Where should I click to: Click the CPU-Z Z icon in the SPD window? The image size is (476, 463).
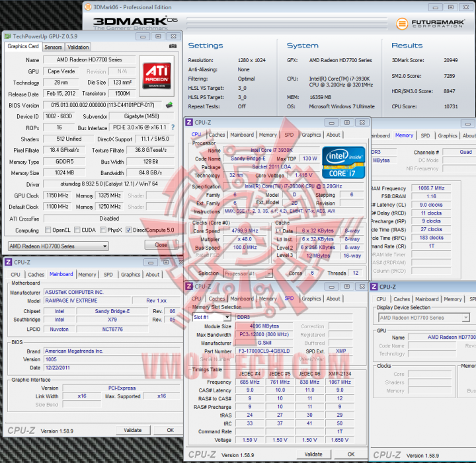pos(189,286)
